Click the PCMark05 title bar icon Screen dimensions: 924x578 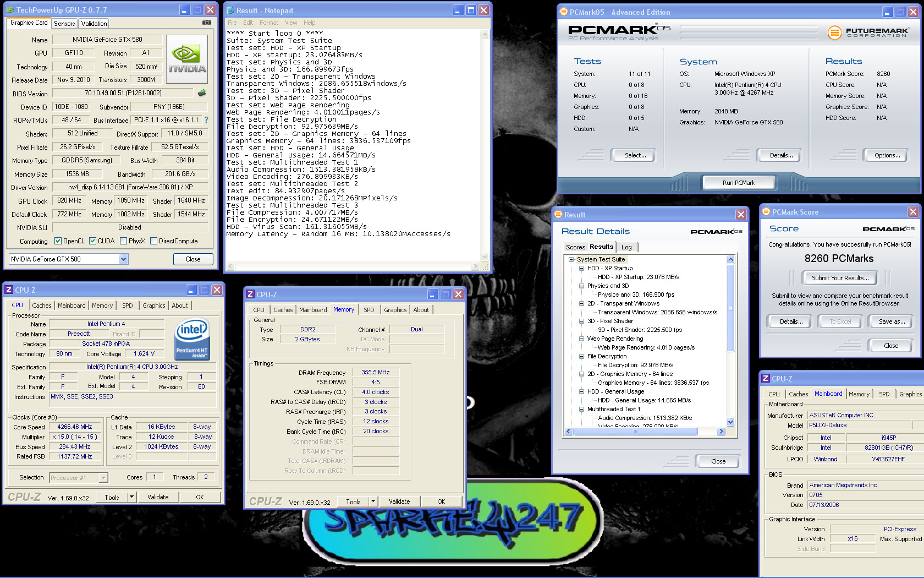563,12
